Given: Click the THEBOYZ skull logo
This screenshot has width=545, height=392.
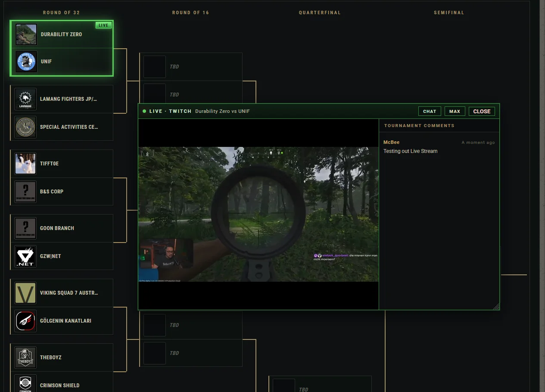Looking at the screenshot, I should pos(25,358).
